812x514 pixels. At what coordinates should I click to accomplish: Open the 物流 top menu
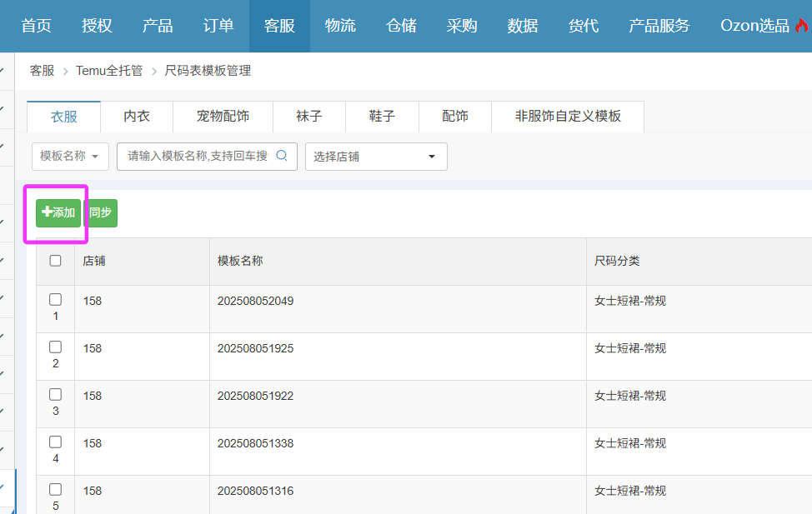coord(340,26)
